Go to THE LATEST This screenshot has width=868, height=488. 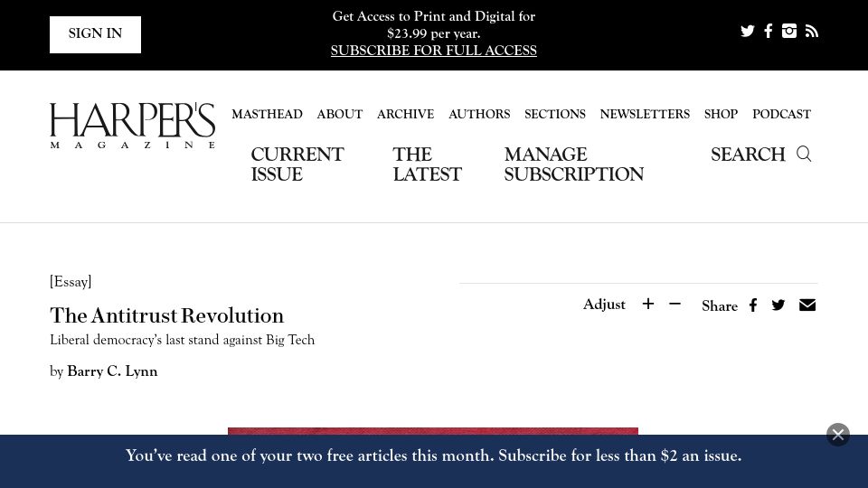pos(427,164)
